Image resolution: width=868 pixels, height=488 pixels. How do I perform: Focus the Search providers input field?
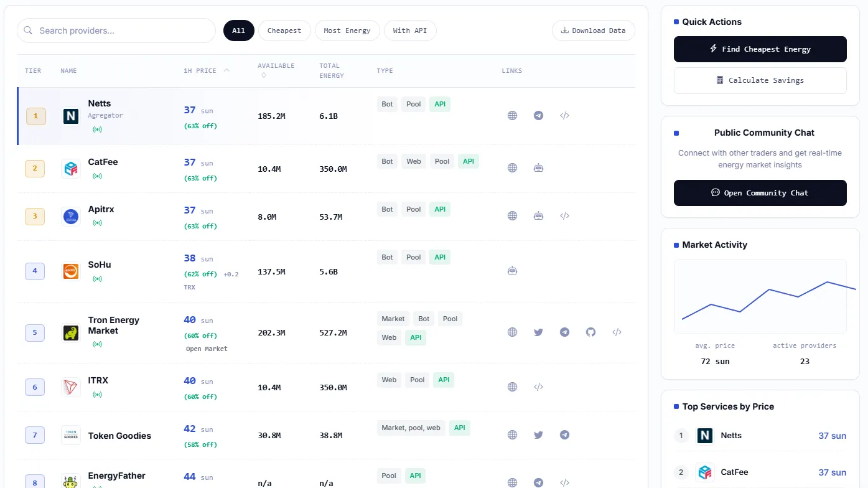point(116,30)
